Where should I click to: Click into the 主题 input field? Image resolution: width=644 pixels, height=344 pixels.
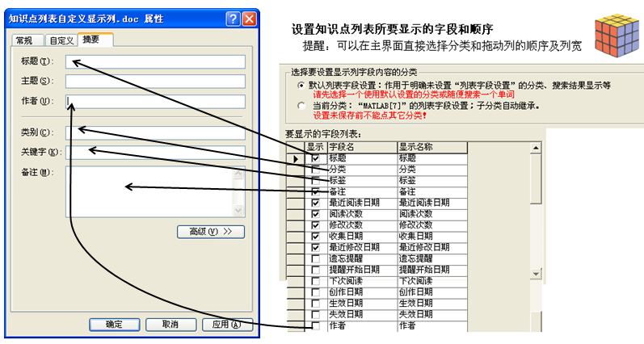tap(155, 81)
